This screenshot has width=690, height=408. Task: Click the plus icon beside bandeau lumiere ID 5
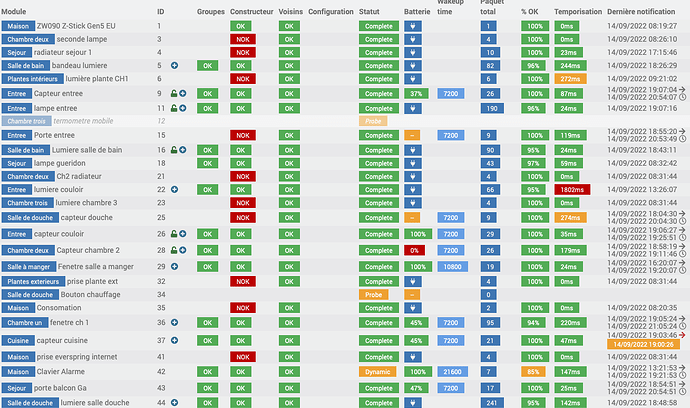(x=175, y=66)
